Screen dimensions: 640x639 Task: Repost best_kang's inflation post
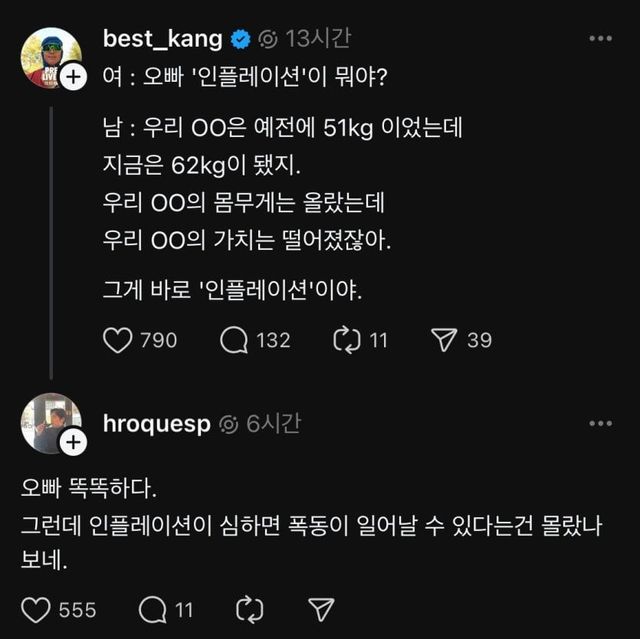345,340
